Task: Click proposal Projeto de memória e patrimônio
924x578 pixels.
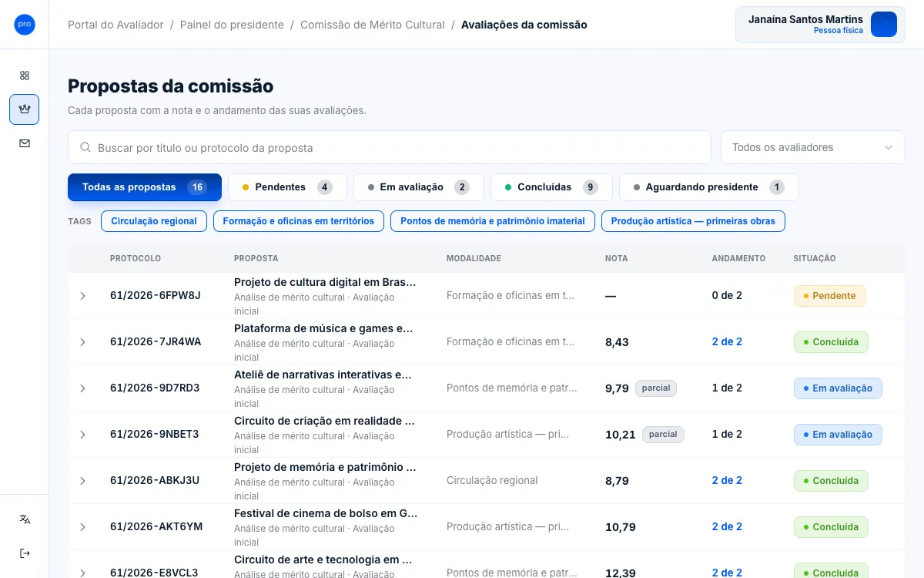Action: [325, 467]
